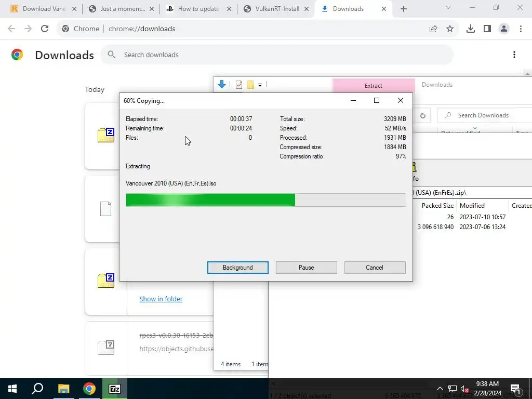Image resolution: width=532 pixels, height=399 pixels.
Task: Toggle Chrome side panel
Action: point(487,29)
